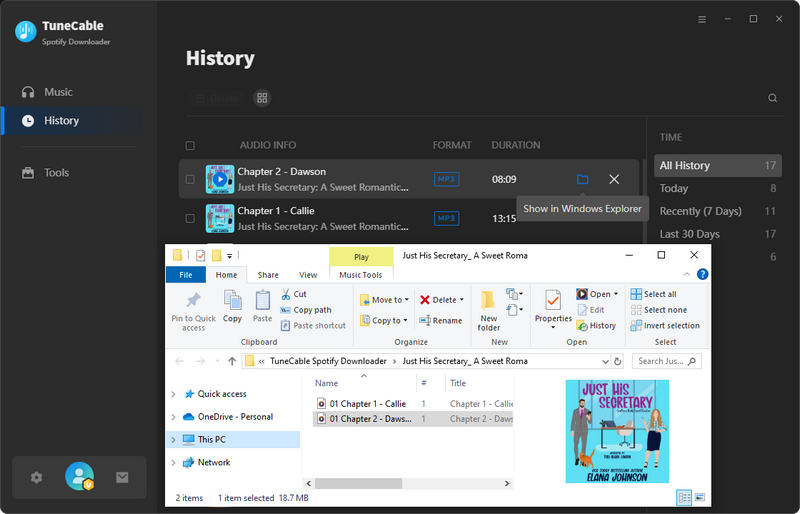Expand Quick access tree node
The height and width of the screenshot is (514, 800).
tap(174, 394)
